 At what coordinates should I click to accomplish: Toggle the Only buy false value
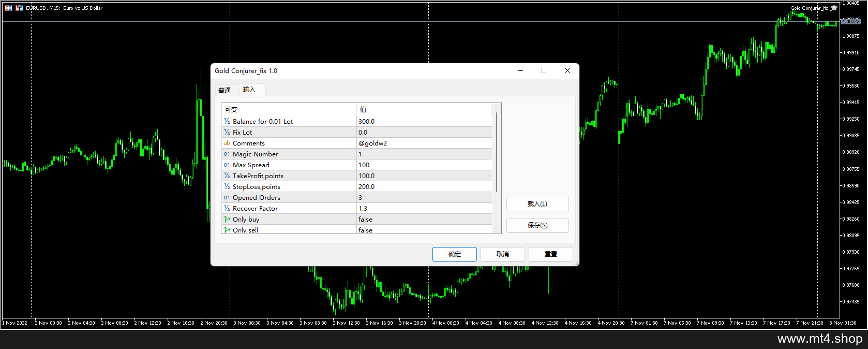tap(424, 219)
